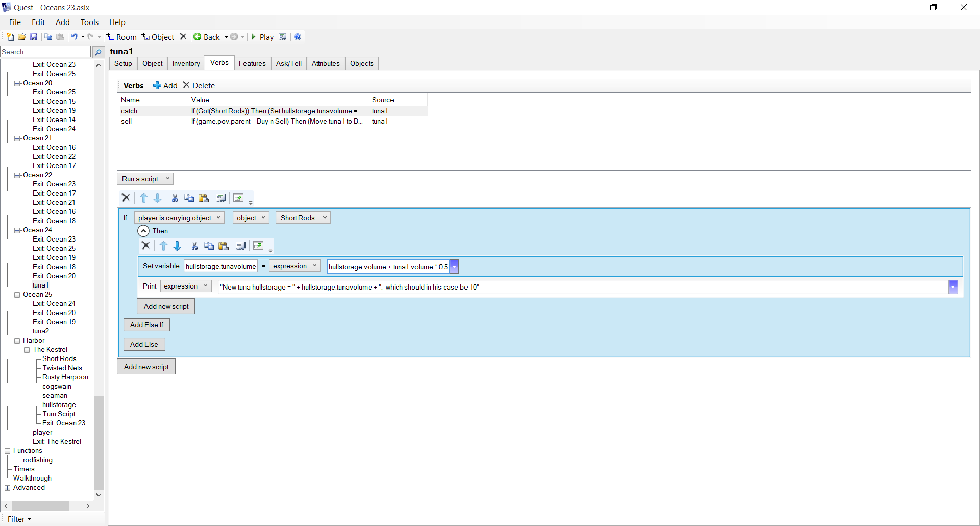Switch to the Attributes tab
The image size is (980, 526).
pyautogui.click(x=325, y=63)
